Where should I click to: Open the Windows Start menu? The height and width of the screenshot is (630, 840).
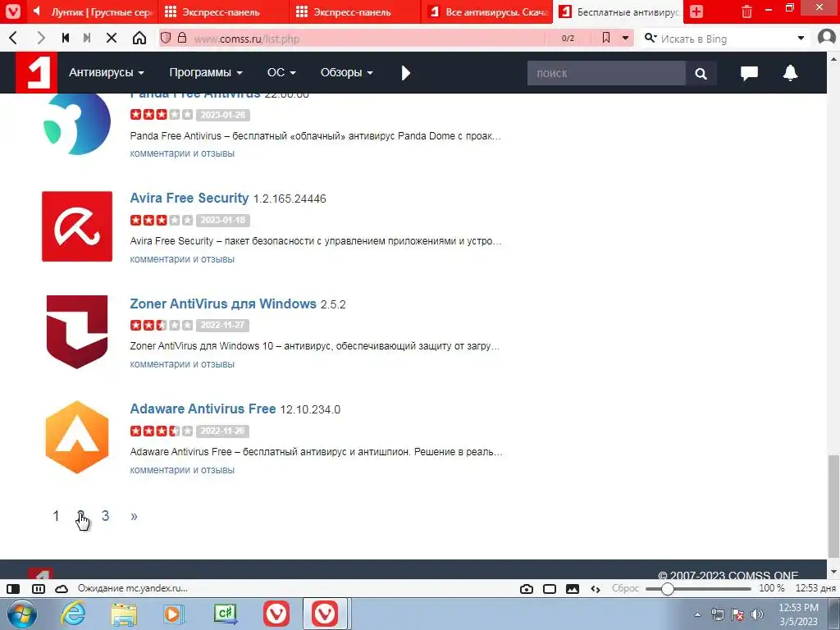21,614
